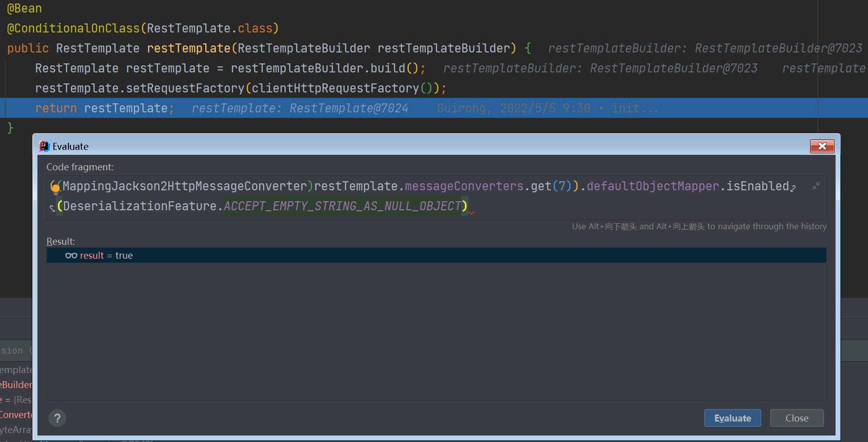Click the glasses watch icon beside result
The width and height of the screenshot is (868, 442).
click(71, 255)
